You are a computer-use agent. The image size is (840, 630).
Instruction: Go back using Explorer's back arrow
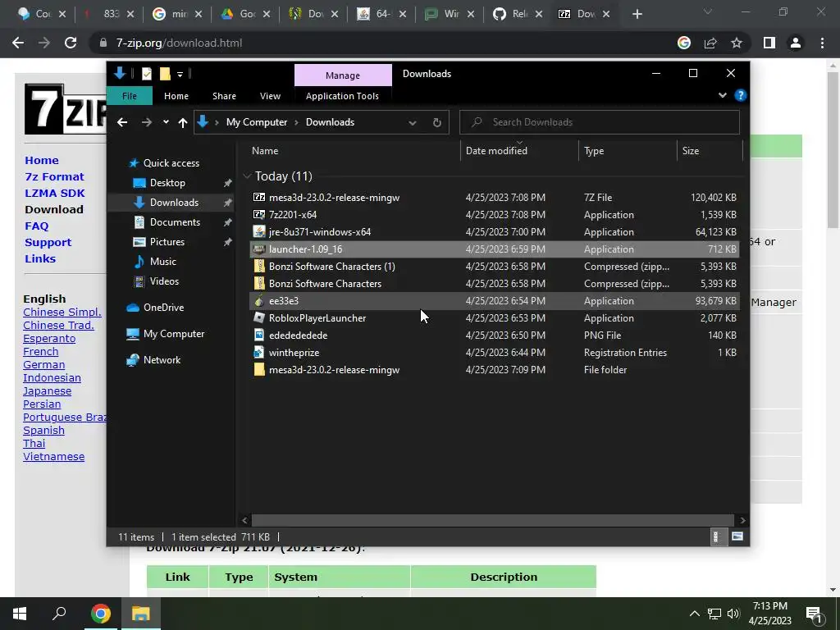click(x=122, y=122)
